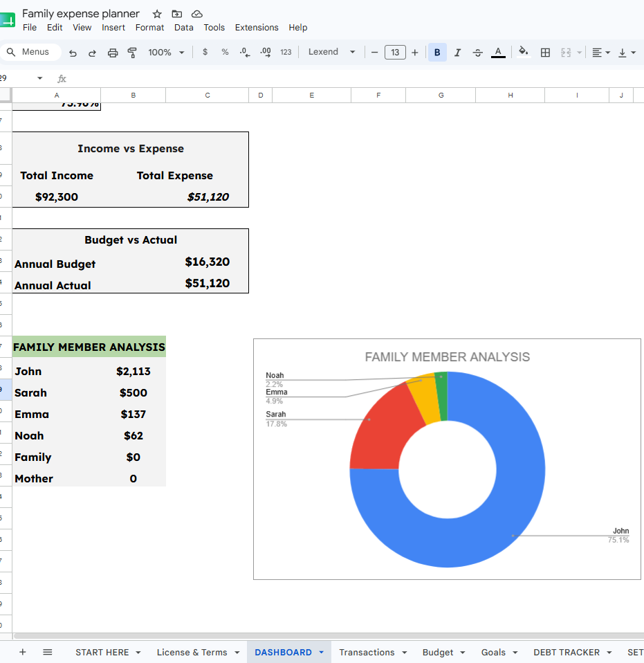The width and height of the screenshot is (644, 663).
Task: Select the John name cell
Action: click(57, 371)
